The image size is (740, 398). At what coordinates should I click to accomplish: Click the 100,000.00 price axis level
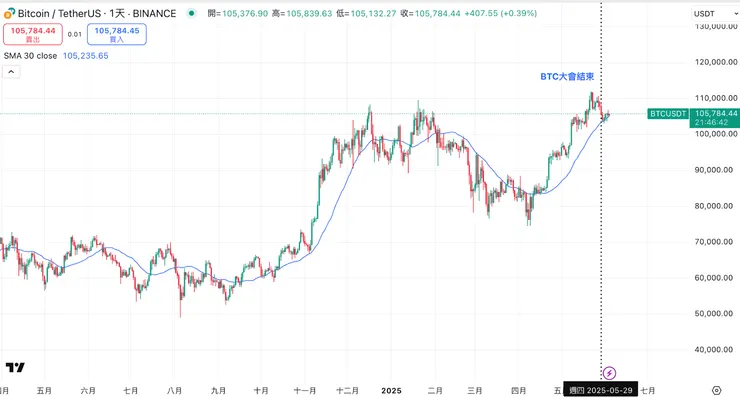tap(716, 134)
